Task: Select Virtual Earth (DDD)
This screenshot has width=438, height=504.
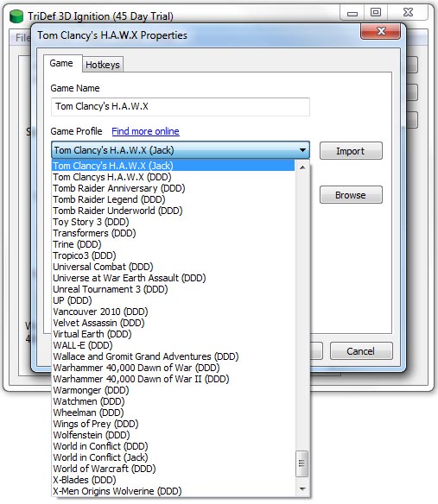Action: [x=174, y=334]
